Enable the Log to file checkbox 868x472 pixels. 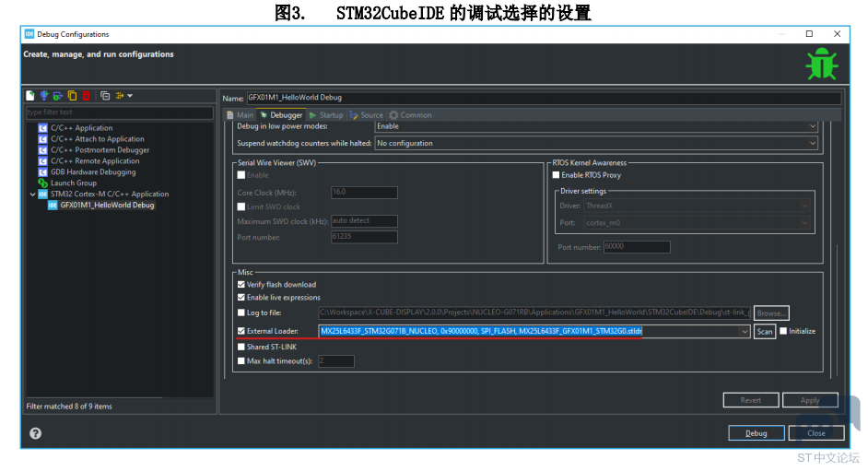coord(241,313)
